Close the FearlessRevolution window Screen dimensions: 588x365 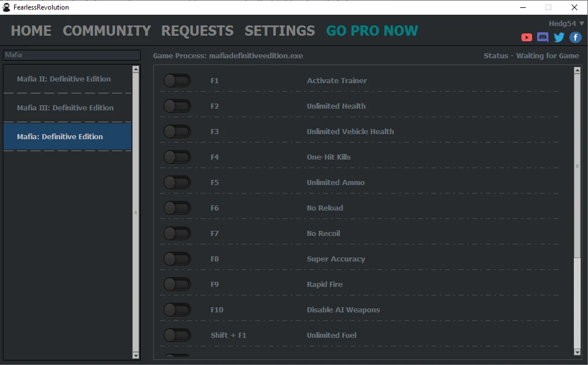coord(574,7)
